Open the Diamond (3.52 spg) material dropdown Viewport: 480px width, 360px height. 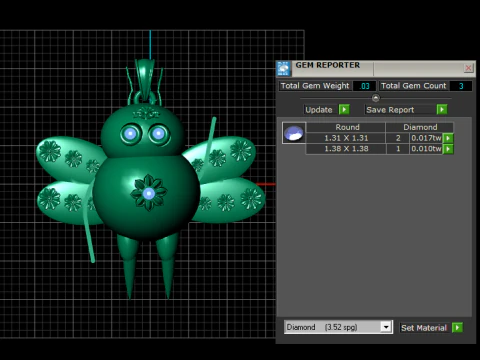[338, 327]
